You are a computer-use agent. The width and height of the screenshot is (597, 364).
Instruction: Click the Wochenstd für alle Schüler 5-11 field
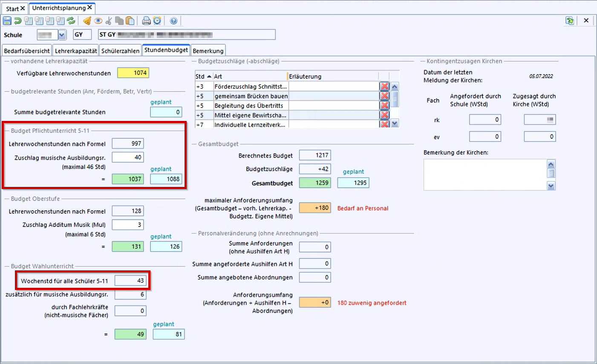click(x=130, y=281)
